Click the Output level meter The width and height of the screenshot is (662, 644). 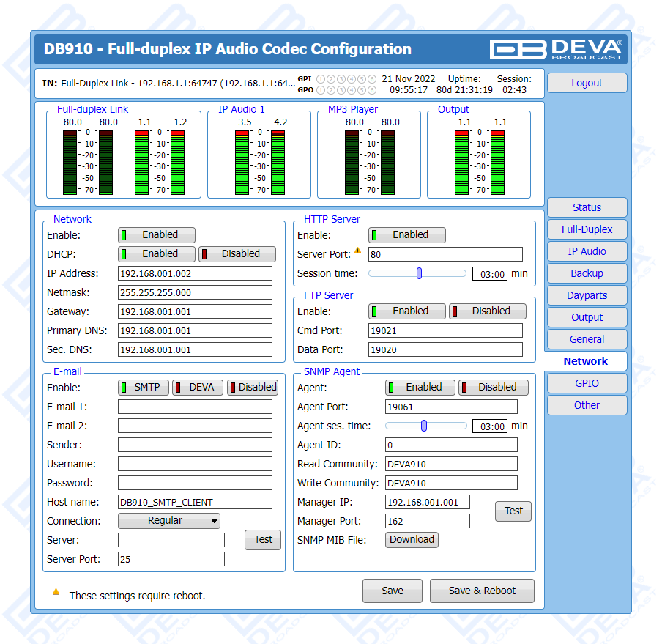(479, 162)
